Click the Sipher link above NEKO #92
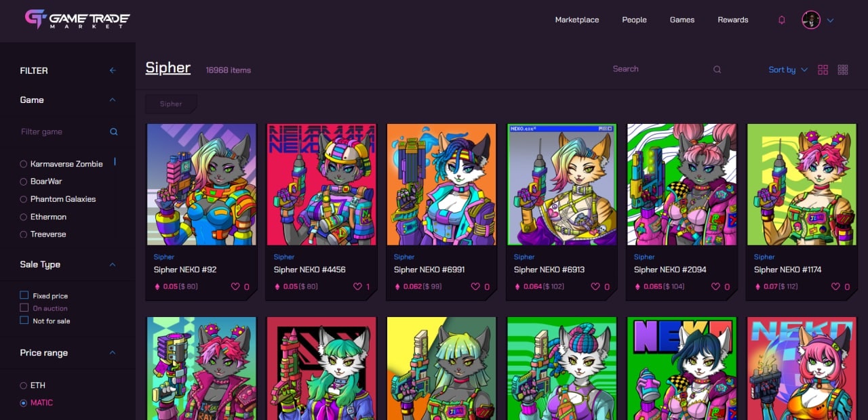 tap(164, 257)
